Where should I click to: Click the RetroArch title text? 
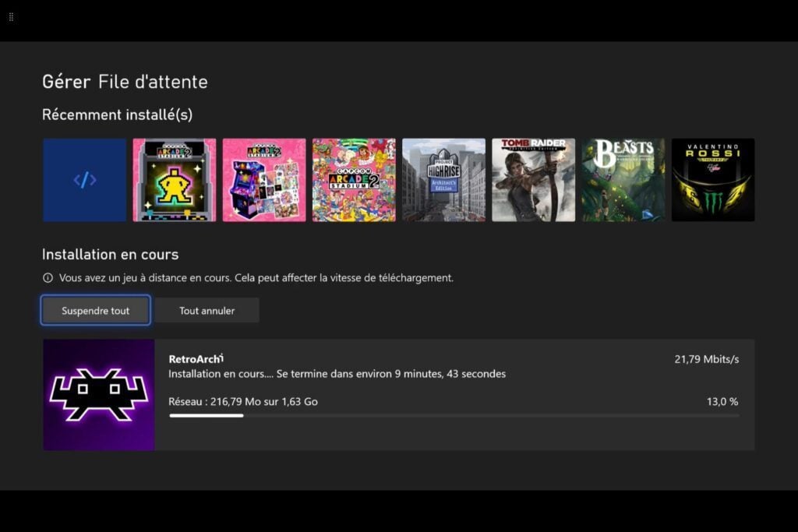(196, 358)
